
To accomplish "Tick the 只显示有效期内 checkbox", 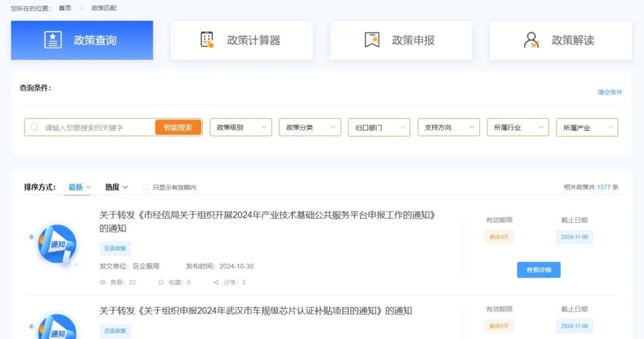I will pyautogui.click(x=145, y=188).
